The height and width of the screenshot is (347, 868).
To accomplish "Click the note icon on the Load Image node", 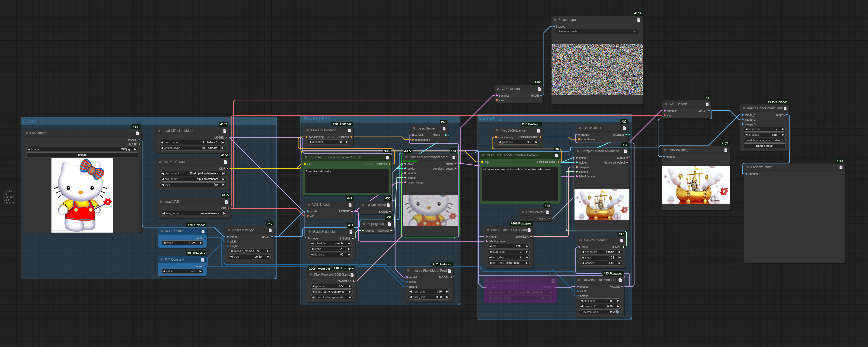I will (x=137, y=133).
